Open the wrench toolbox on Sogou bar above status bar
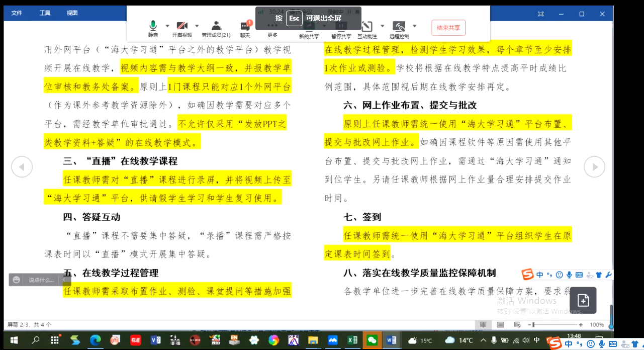 tap(608, 275)
